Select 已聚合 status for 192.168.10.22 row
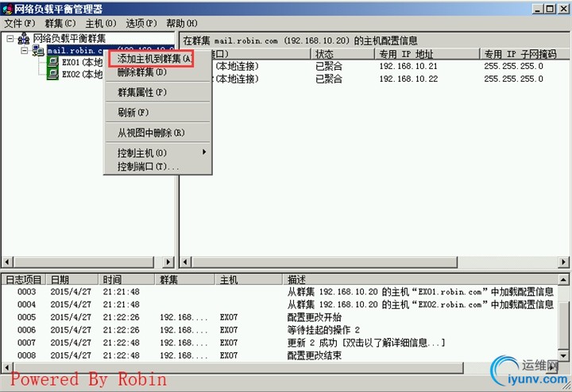572x392 pixels. [329, 79]
